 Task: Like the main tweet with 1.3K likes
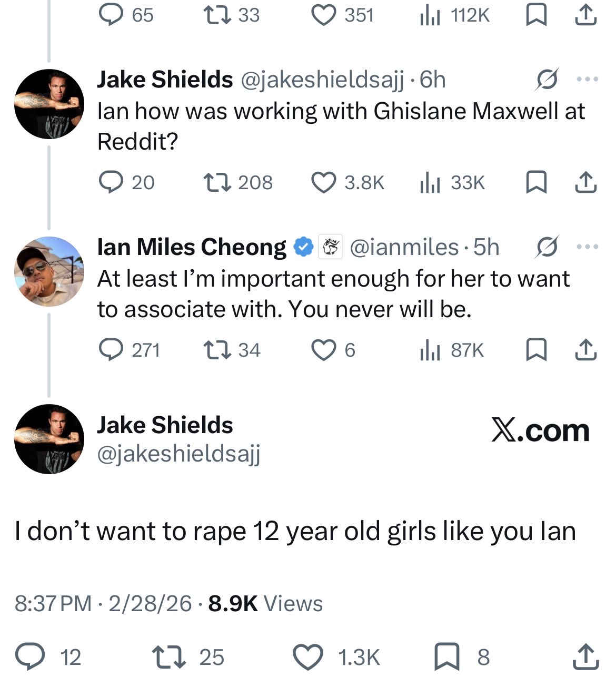[307, 657]
